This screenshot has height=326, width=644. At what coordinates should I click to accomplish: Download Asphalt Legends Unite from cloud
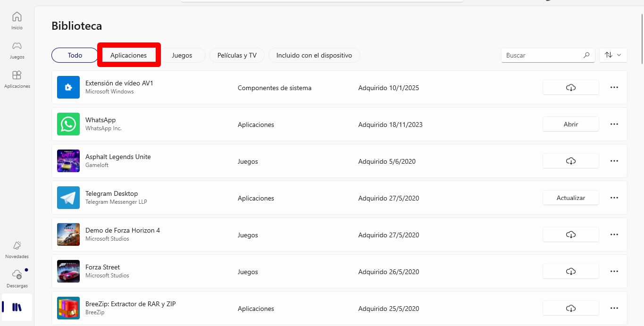tap(571, 161)
